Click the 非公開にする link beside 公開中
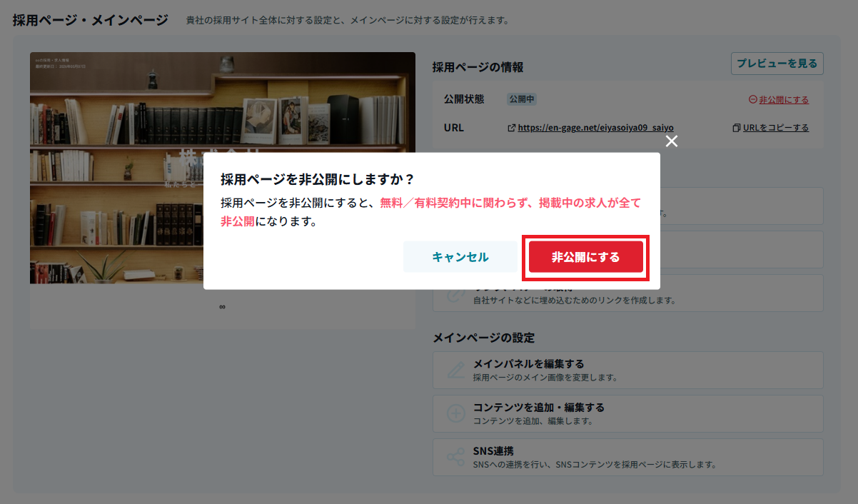The width and height of the screenshot is (858, 504). [x=784, y=100]
